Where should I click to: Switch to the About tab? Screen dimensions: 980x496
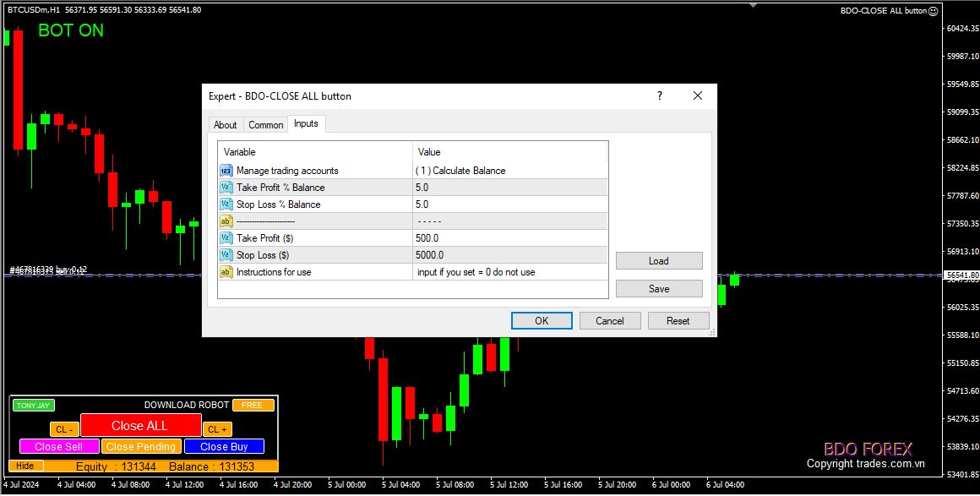(x=226, y=125)
